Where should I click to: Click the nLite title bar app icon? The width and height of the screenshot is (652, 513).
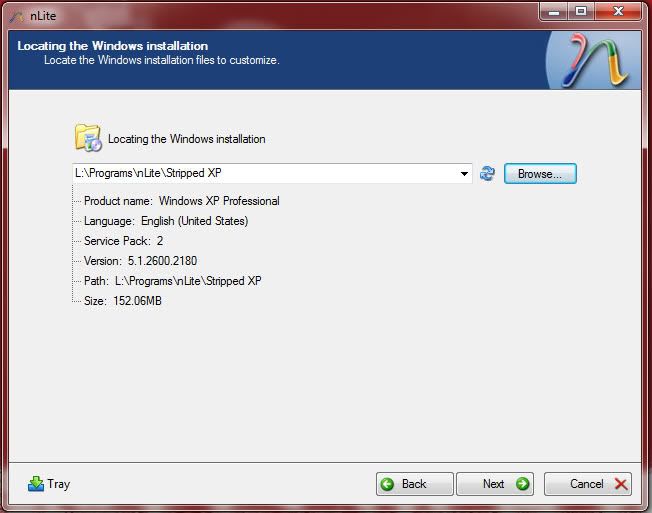[x=17, y=16]
